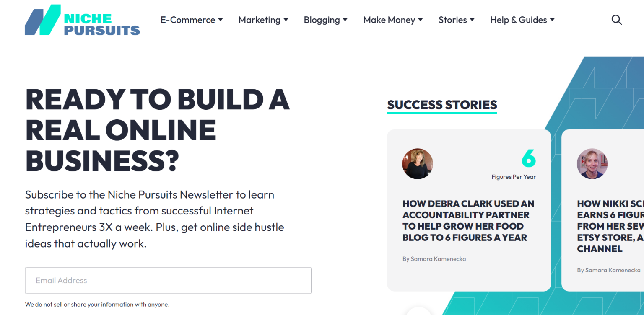Click author credit on Nikki's story card
The height and width of the screenshot is (315, 644).
(x=608, y=270)
